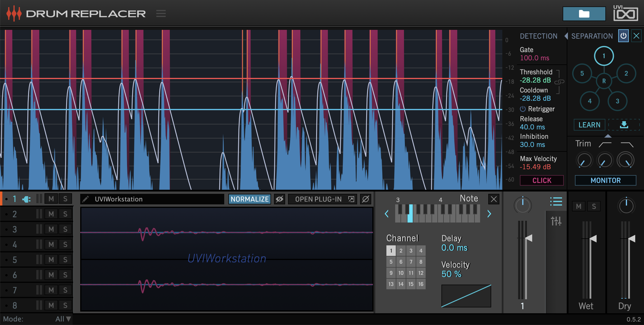Open the mixer faders icon
The height and width of the screenshot is (325, 644).
[556, 221]
